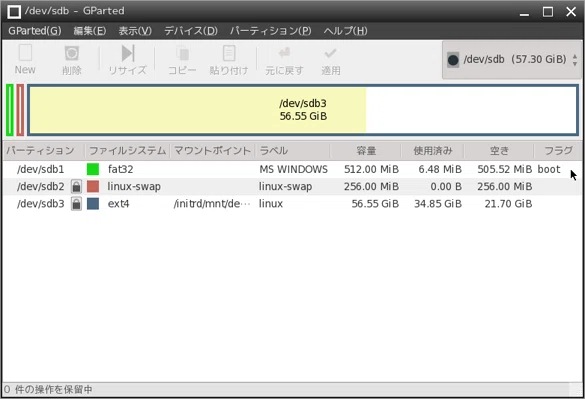The width and height of the screenshot is (585, 399).
Task: Click the マウントポイント column header
Action: point(213,151)
